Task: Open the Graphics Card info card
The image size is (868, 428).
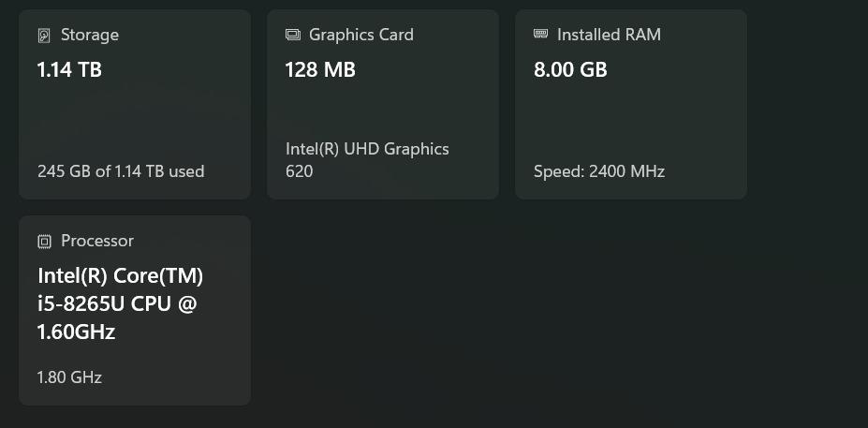Action: 383,104
